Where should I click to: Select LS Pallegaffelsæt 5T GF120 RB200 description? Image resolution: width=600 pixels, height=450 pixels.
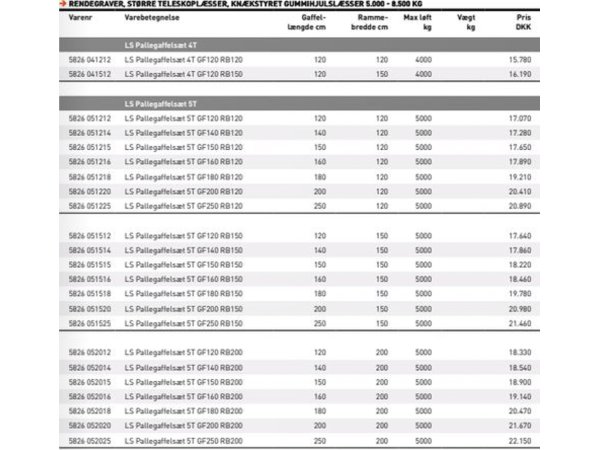(x=183, y=353)
